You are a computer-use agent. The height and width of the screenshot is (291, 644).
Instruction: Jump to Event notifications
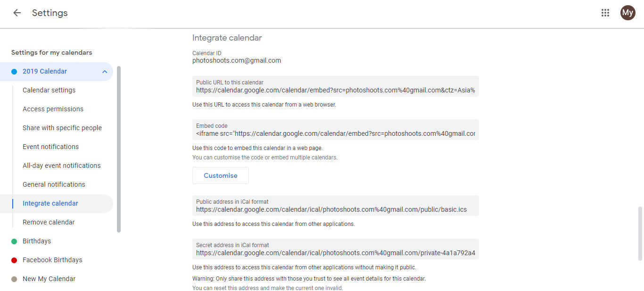click(50, 147)
